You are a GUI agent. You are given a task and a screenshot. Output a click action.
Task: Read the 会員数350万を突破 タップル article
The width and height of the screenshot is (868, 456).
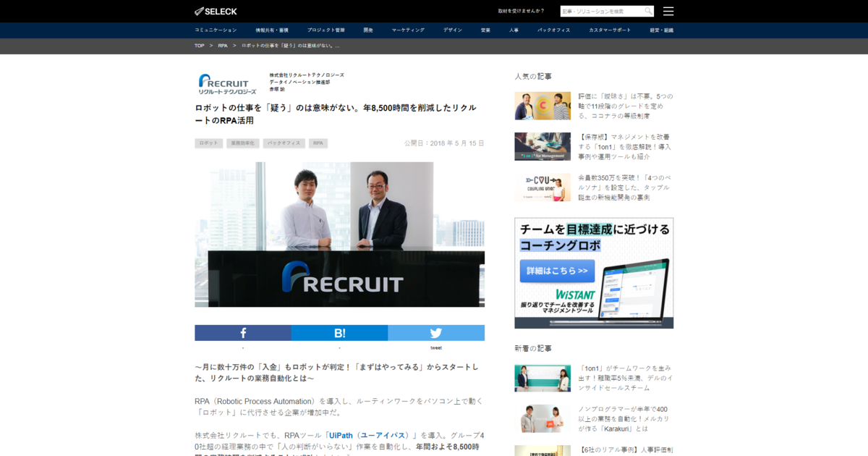point(626,187)
